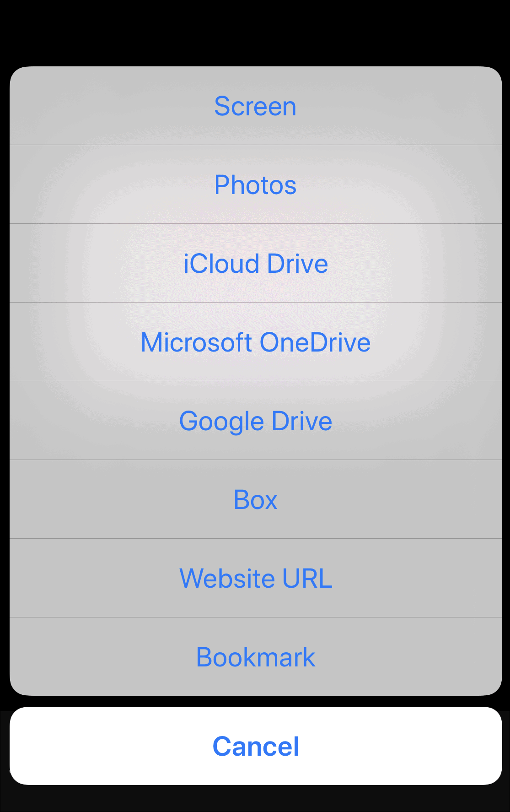Close the source picker via Cancel

[x=256, y=746]
